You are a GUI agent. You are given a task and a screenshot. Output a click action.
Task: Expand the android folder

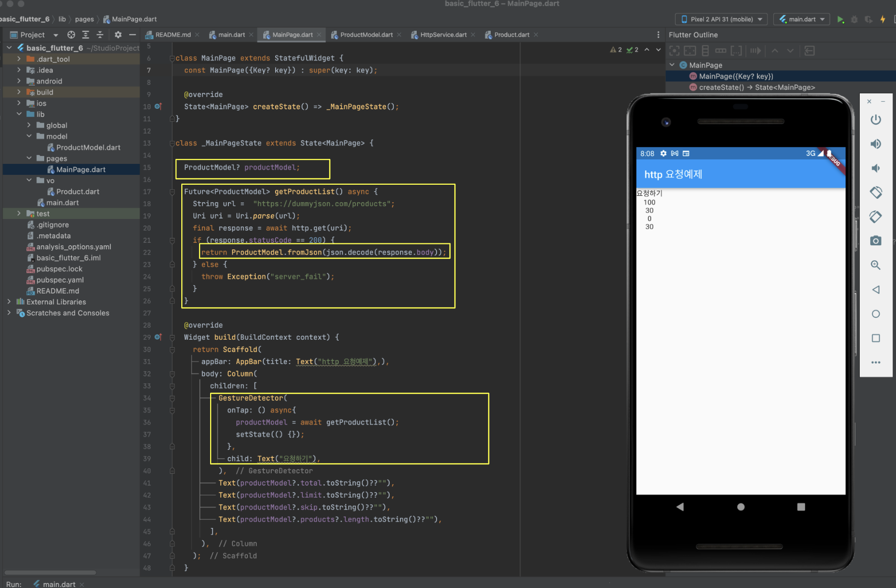19,81
